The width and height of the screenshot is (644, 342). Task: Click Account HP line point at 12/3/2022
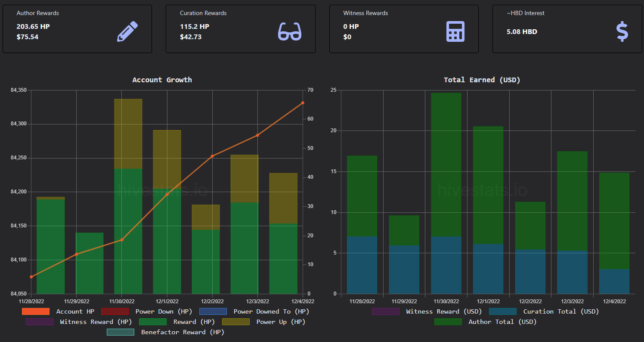257,135
